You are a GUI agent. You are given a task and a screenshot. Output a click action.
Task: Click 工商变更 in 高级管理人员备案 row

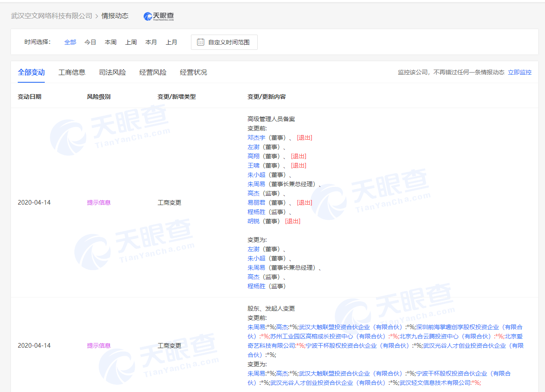169,203
